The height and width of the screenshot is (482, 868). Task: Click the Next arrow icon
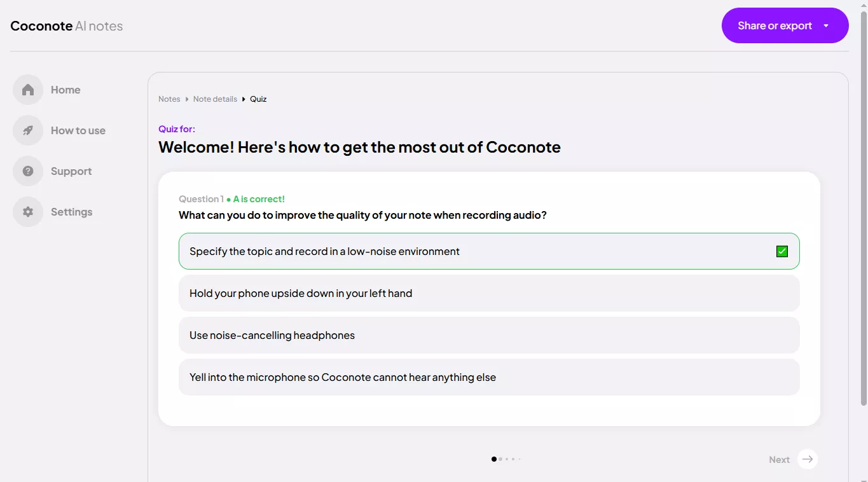[x=807, y=459]
